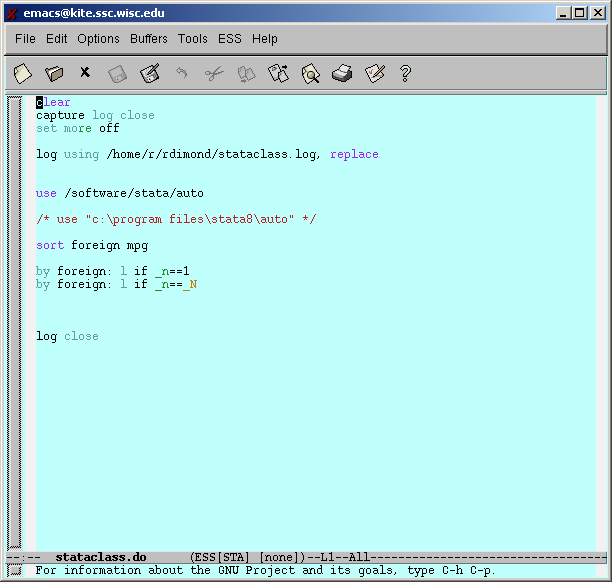This screenshot has height=582, width=612.
Task: Click the 'off' word in set more line
Action: coord(109,128)
